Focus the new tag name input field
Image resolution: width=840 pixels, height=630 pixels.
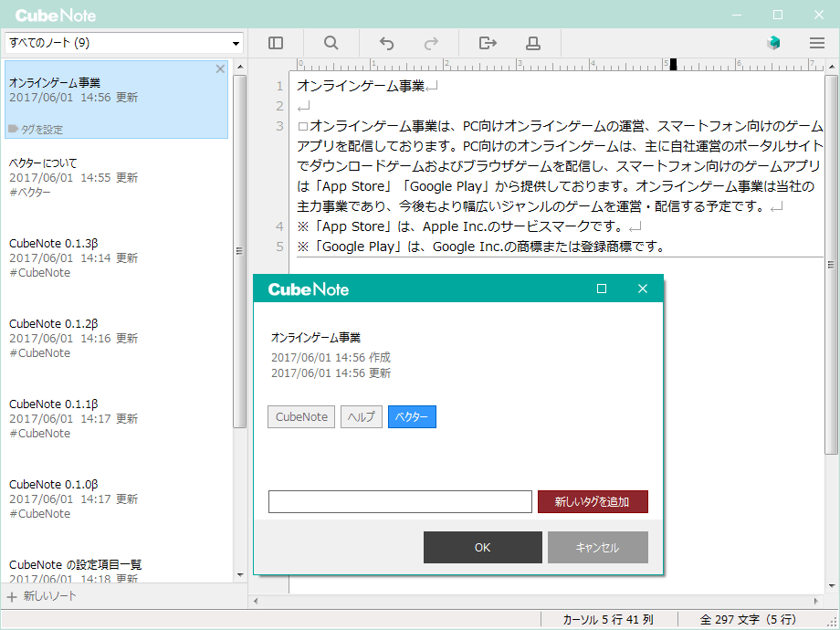tap(400, 501)
